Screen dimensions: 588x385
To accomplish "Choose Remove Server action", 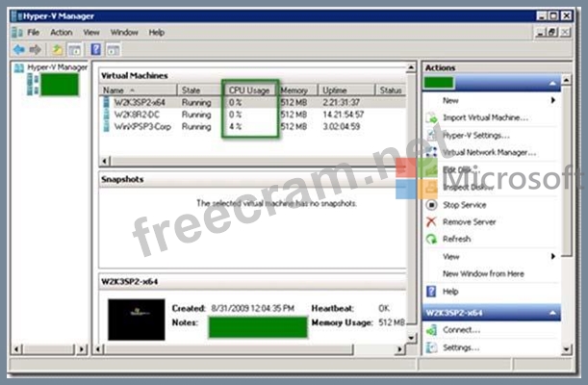I will [x=469, y=222].
